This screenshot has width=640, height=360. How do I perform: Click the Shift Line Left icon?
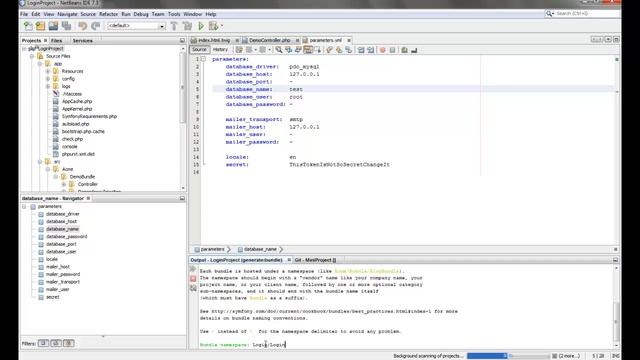pos(361,50)
